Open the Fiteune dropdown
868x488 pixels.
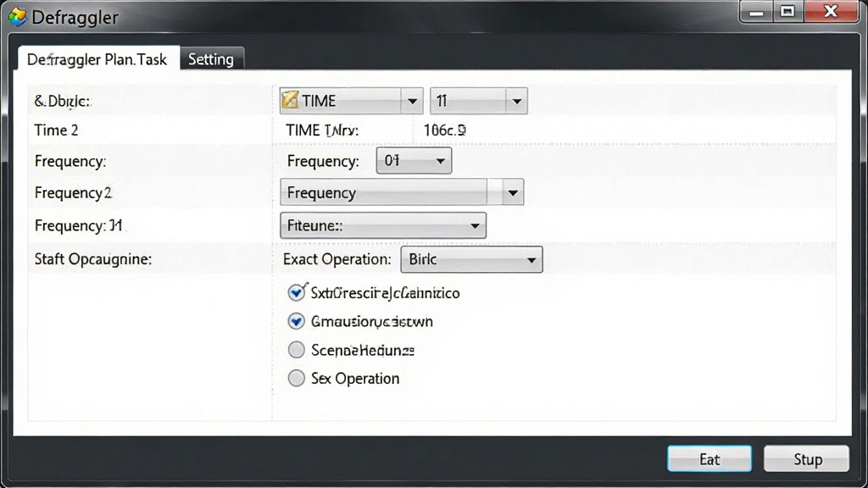383,225
